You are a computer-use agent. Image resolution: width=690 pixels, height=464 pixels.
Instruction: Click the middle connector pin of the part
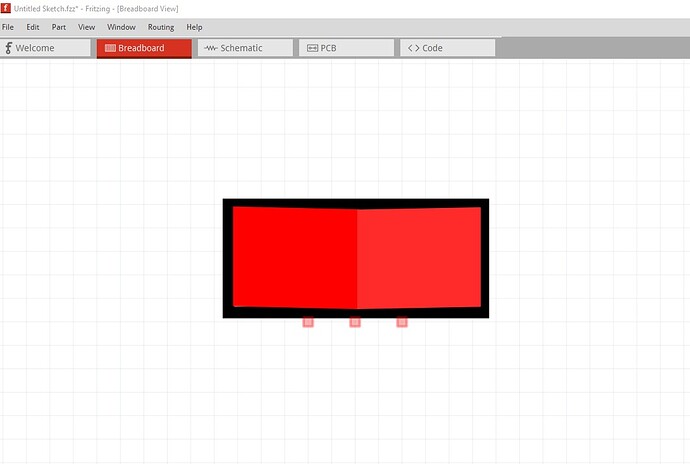pyautogui.click(x=355, y=322)
